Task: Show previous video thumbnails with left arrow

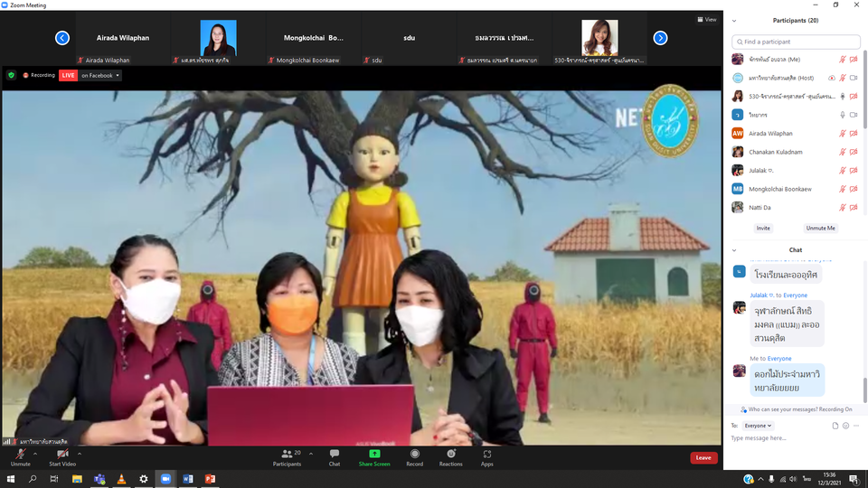Action: [x=62, y=38]
